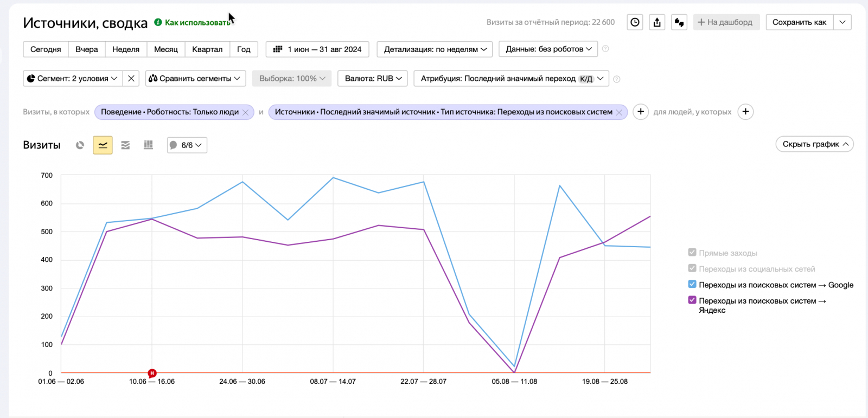Click the На дашборд button
This screenshot has width=868, height=418.
[x=726, y=22]
